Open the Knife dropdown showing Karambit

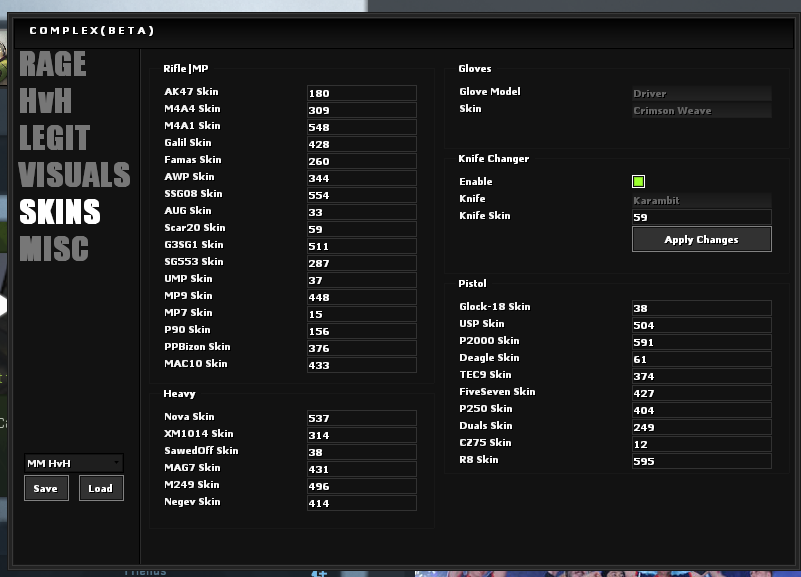702,200
